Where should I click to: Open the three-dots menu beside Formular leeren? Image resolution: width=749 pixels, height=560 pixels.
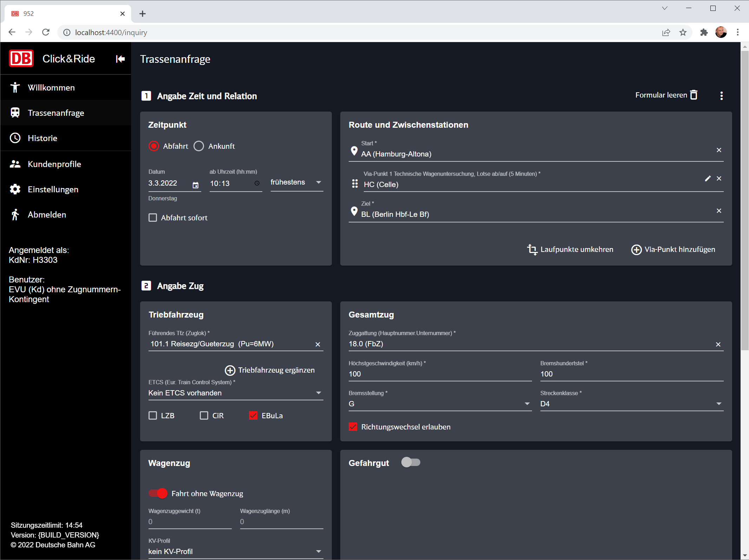(x=721, y=96)
